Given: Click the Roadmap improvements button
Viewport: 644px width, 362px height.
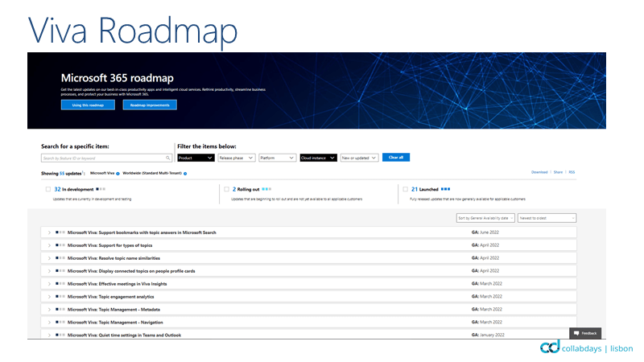Looking at the screenshot, I should (x=150, y=105).
